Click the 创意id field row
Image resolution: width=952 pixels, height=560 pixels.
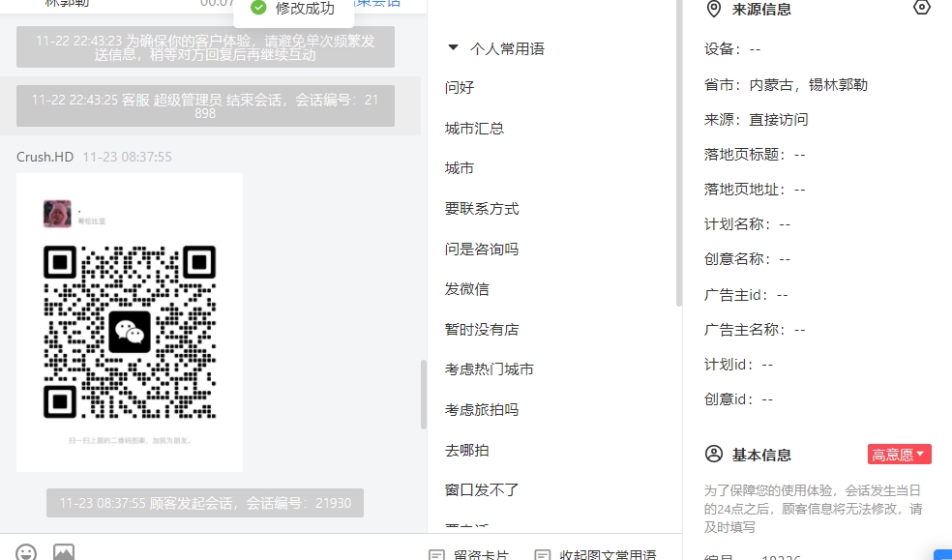click(739, 399)
